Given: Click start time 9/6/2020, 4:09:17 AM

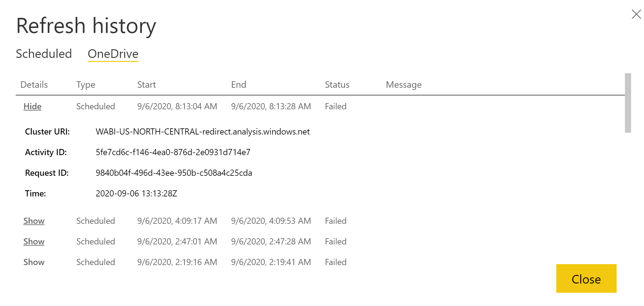Looking at the screenshot, I should (x=177, y=221).
